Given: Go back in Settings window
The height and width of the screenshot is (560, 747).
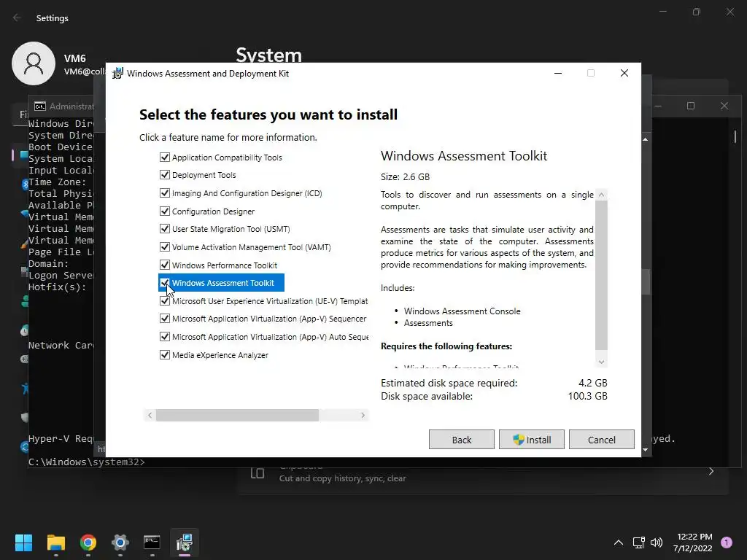Looking at the screenshot, I should (17, 17).
